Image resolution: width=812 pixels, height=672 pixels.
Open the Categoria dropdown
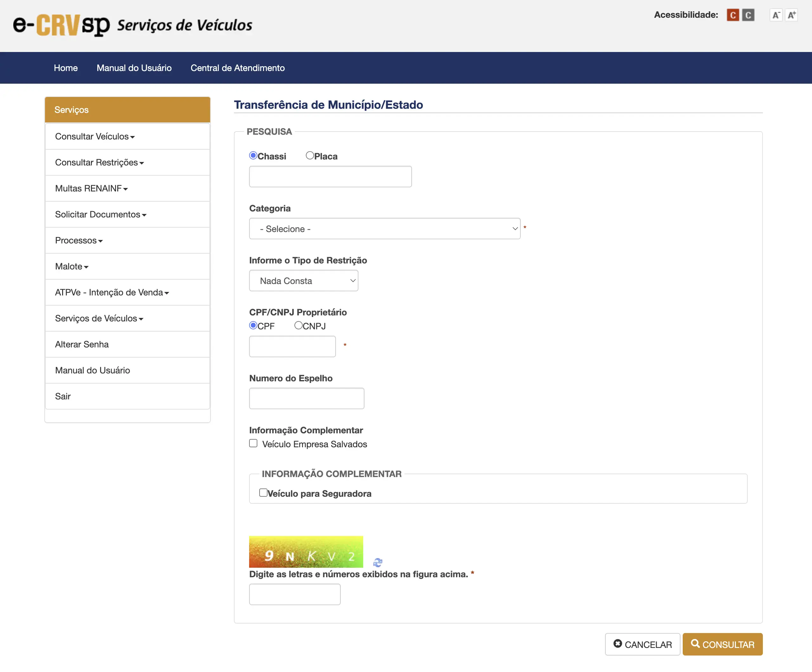point(385,229)
